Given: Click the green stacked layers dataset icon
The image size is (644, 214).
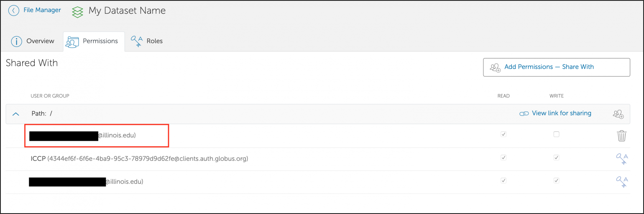Looking at the screenshot, I should (x=77, y=11).
